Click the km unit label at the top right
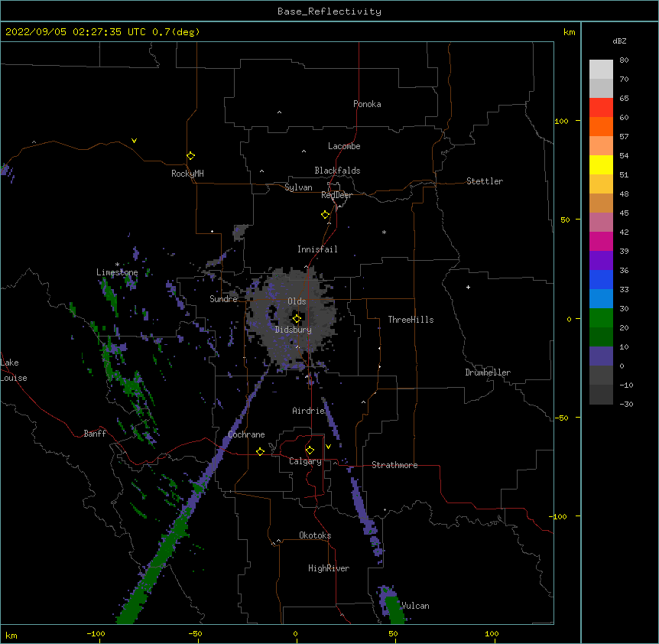The width and height of the screenshot is (659, 644). tap(569, 32)
